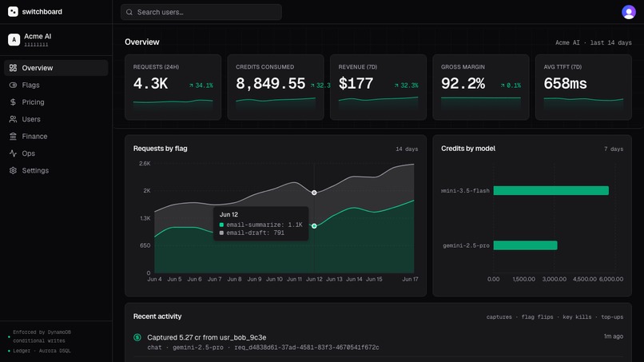Open the Credits Consumed stat card
This screenshot has height=362, width=644.
276,87
